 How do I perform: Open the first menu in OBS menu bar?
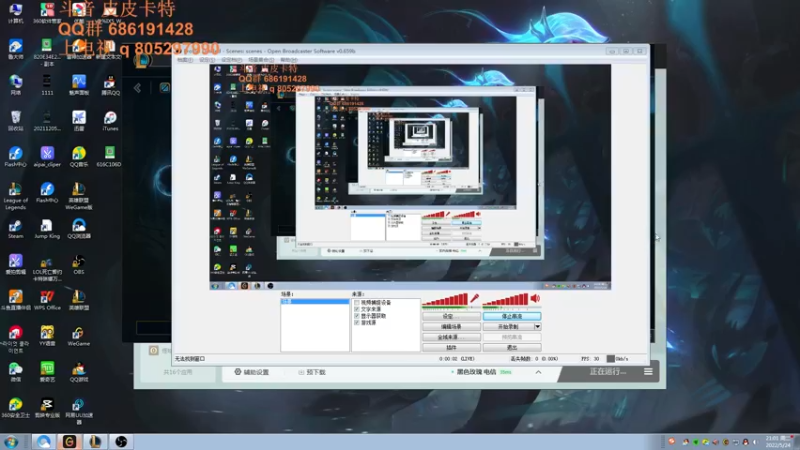(185, 60)
